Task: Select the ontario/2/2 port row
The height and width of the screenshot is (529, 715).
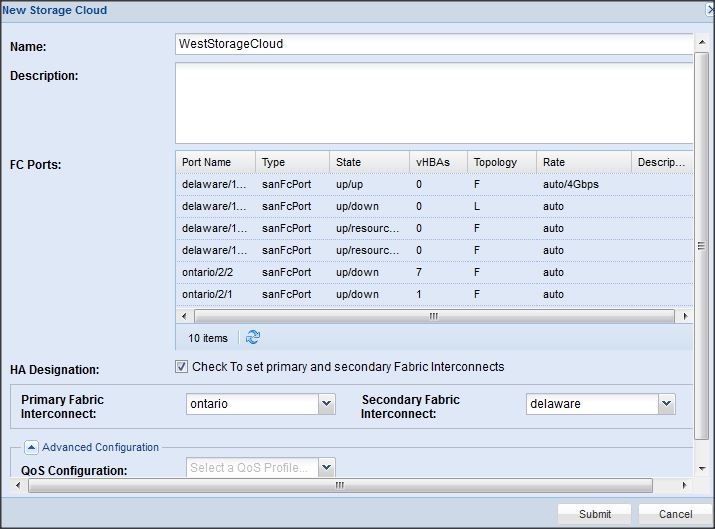Action: point(434,272)
